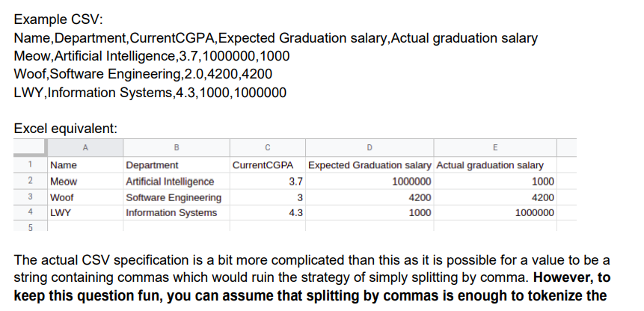Select row 3 header
644x311 pixels.
(31, 197)
